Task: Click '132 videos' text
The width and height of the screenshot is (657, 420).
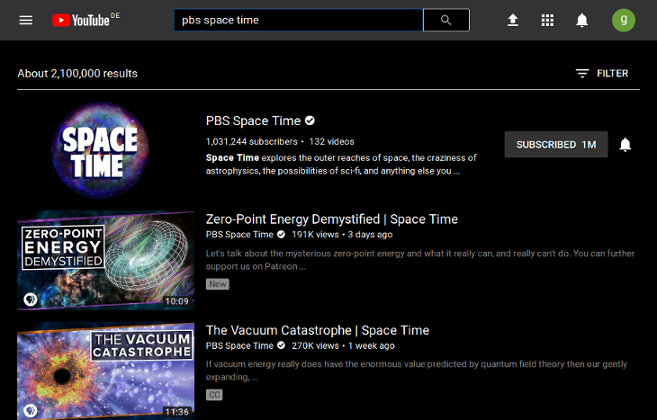Action: pos(331,142)
